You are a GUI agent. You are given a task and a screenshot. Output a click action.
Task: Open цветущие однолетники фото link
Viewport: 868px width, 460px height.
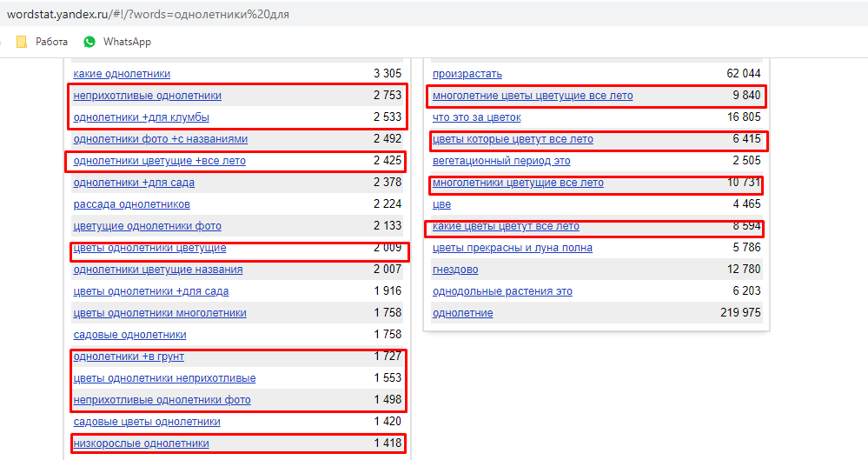point(147,226)
